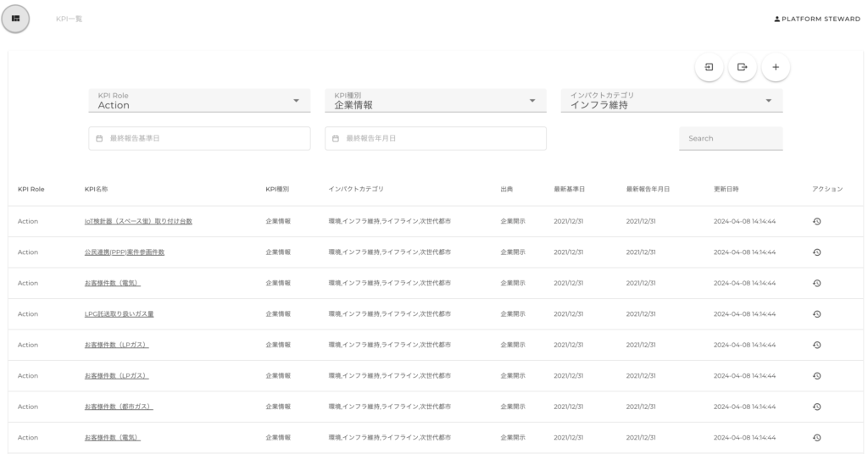The height and width of the screenshot is (454, 868).
Task: Expand the KPI Role dropdown
Action: (x=199, y=101)
